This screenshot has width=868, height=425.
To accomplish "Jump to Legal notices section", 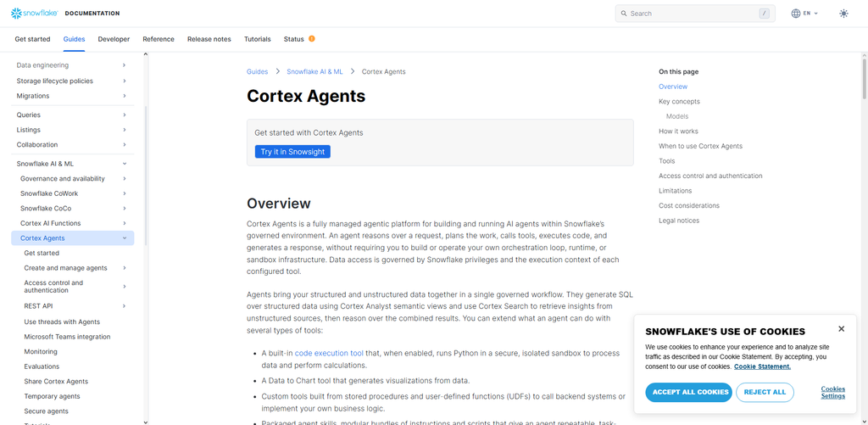I will [x=679, y=221].
